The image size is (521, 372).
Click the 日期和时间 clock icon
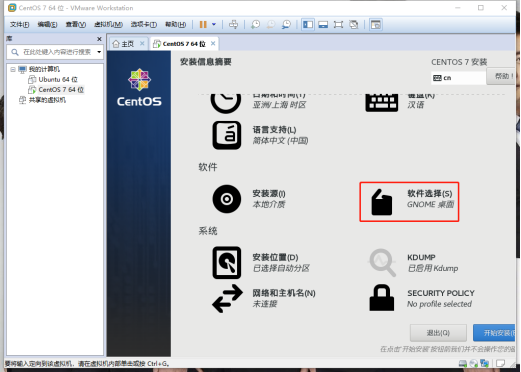pyautogui.click(x=226, y=103)
